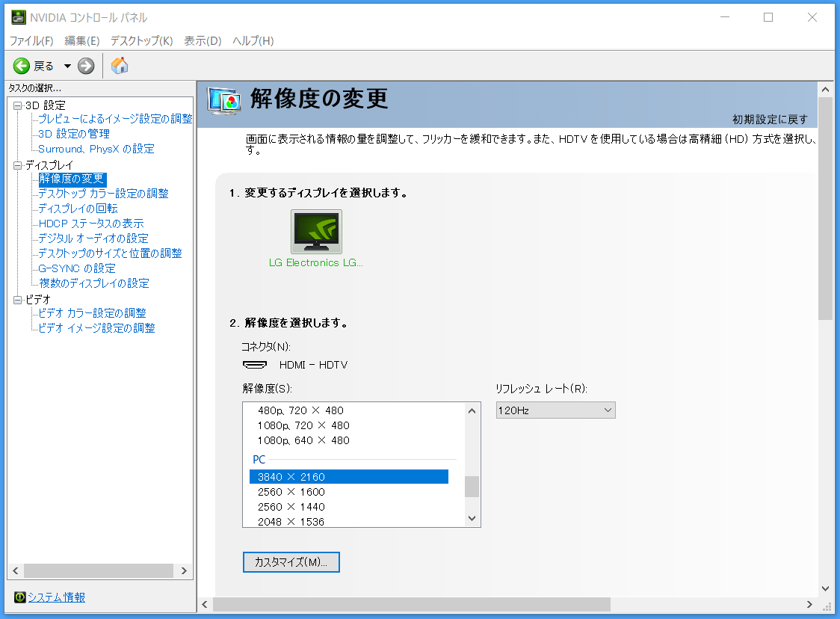Image resolution: width=840 pixels, height=619 pixels.
Task: Collapse the 3D 設定 tree node
Action: [x=18, y=105]
